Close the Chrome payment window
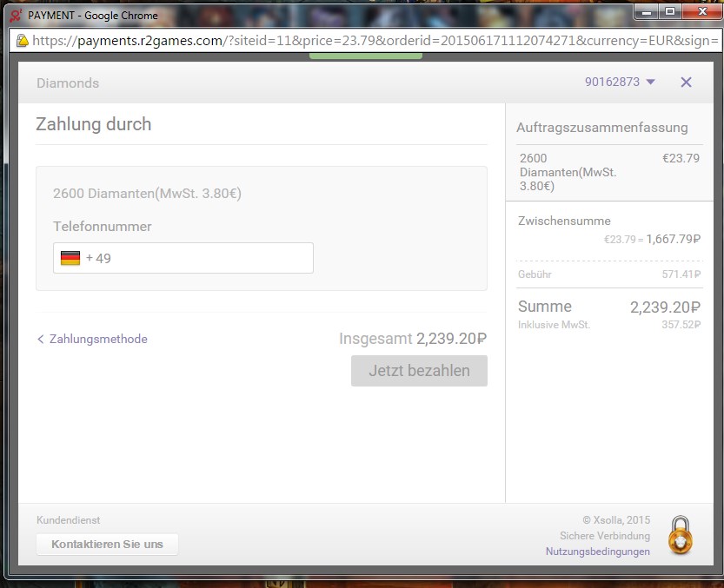This screenshot has width=724, height=588. coord(700,11)
